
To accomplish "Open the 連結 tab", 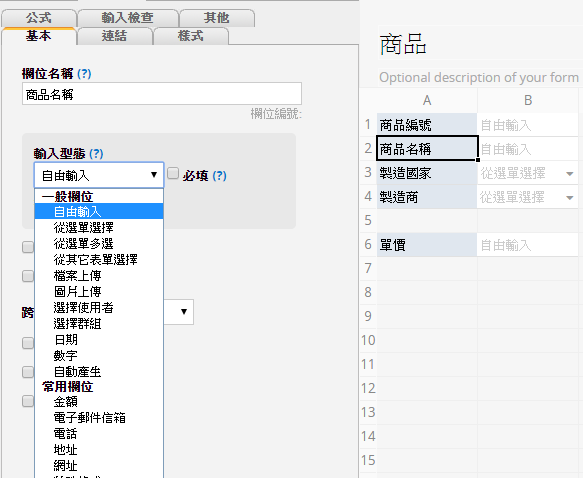I will tap(115, 36).
